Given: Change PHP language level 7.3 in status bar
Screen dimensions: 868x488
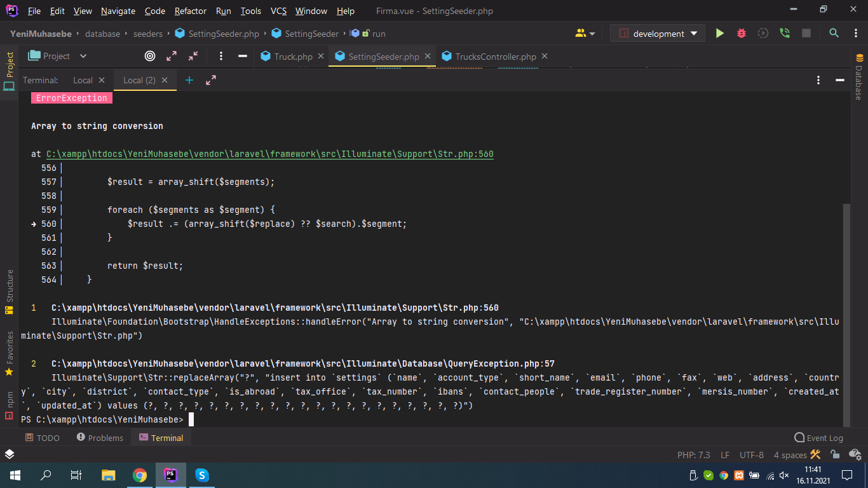Looking at the screenshot, I should 694,455.
